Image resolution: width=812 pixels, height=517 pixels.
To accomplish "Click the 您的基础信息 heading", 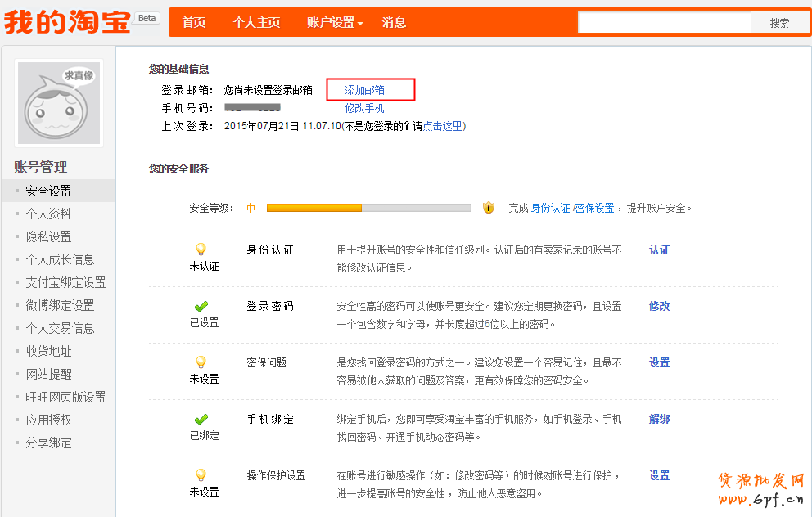I will (178, 69).
